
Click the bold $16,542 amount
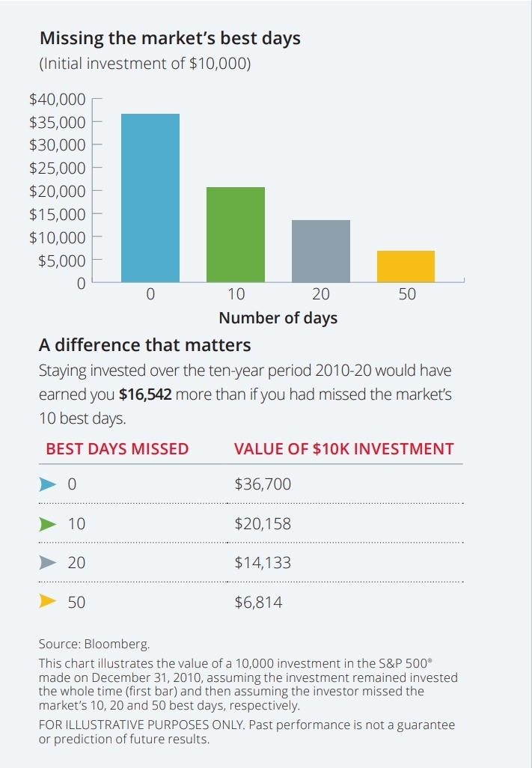coord(145,394)
